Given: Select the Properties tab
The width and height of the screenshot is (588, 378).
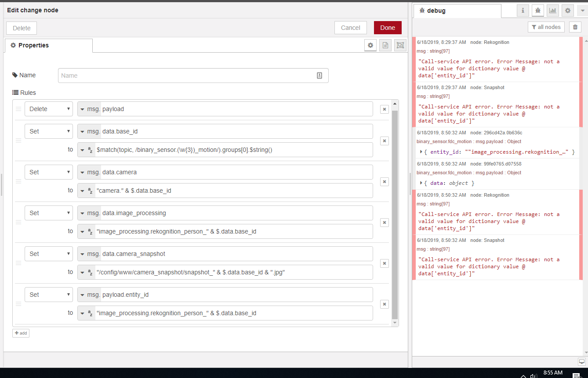Looking at the screenshot, I should pos(49,46).
